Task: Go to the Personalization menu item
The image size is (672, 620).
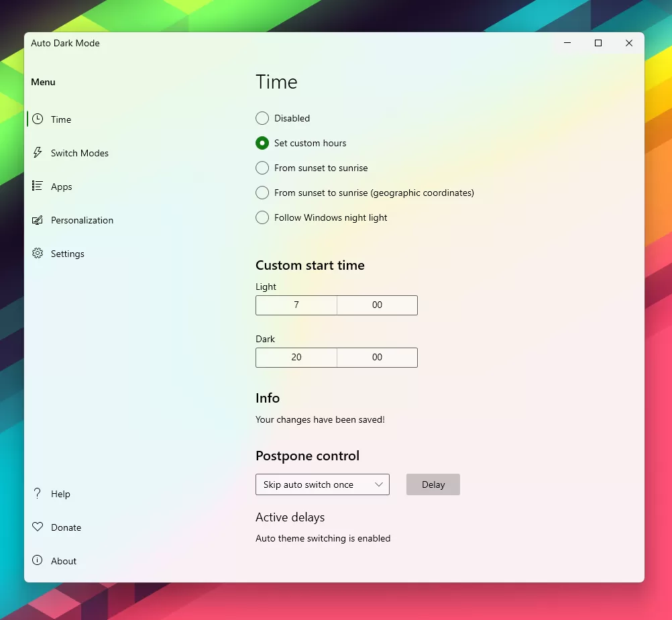Action: [x=82, y=219]
